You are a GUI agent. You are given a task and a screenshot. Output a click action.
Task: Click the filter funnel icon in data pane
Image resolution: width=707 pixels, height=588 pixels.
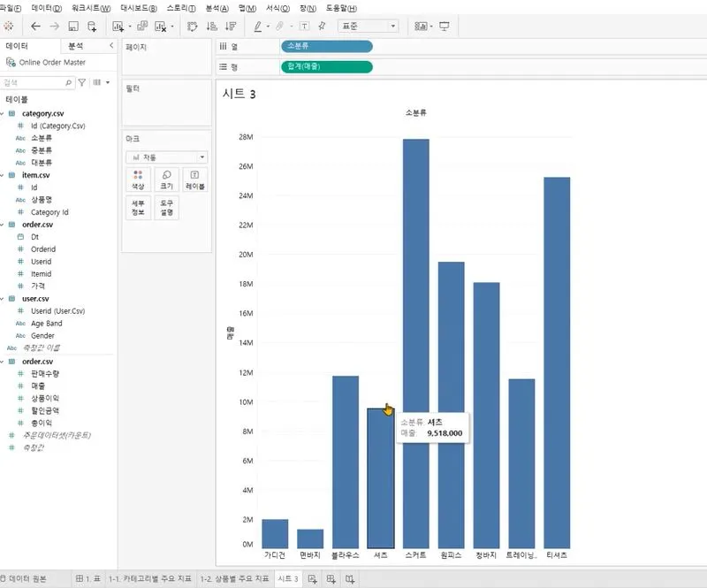[x=82, y=82]
